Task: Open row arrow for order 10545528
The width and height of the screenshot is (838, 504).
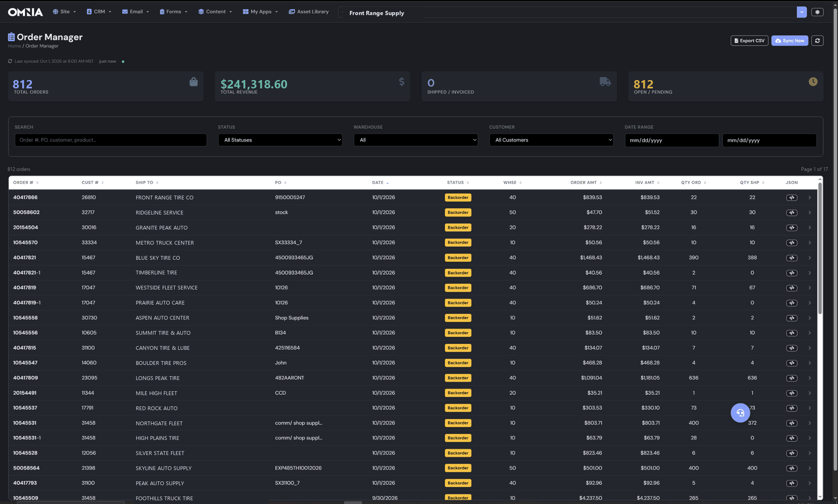Action: [x=810, y=453]
